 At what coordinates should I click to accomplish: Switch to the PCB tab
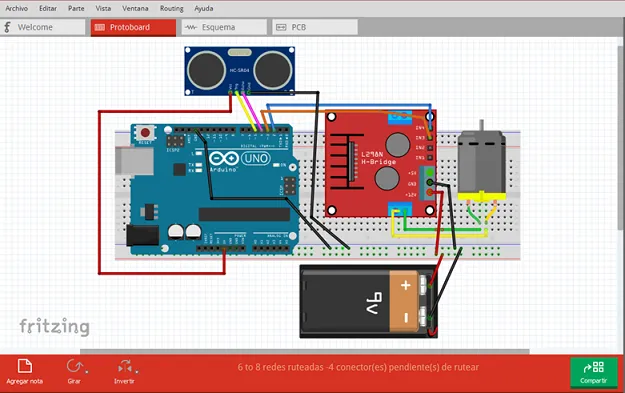pos(315,27)
